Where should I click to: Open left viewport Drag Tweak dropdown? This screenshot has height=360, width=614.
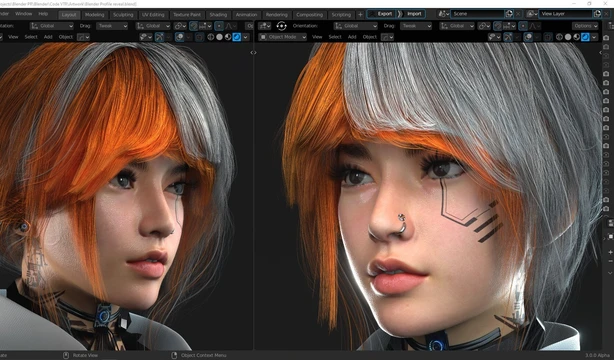tap(112, 26)
